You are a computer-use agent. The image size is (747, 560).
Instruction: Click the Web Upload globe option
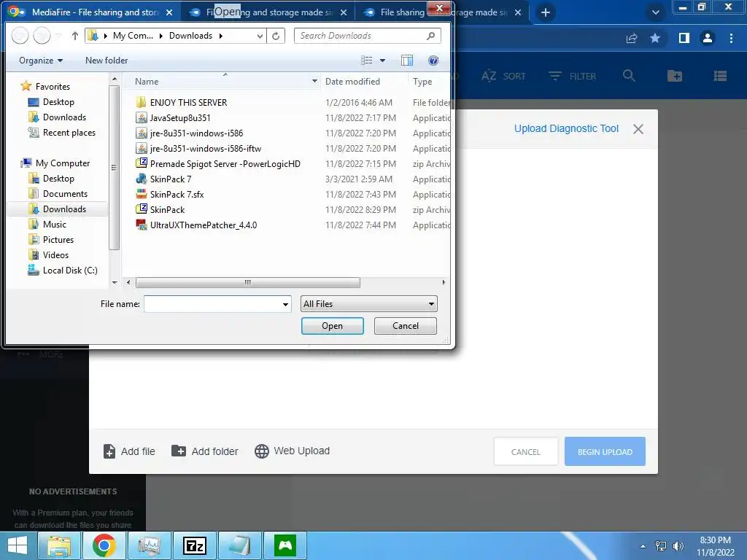pyautogui.click(x=292, y=451)
